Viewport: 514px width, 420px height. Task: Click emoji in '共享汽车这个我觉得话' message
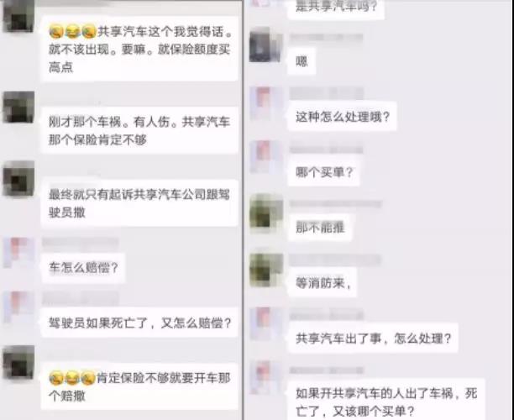[73, 31]
